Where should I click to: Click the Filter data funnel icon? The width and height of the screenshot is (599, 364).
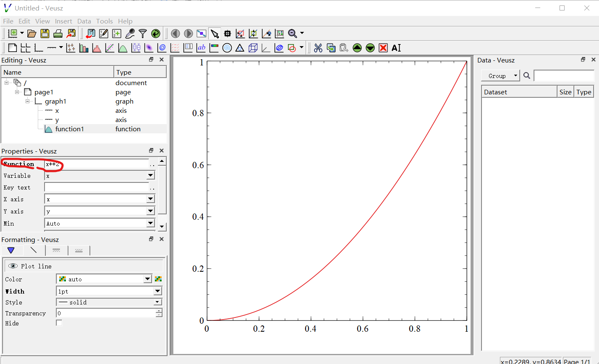click(143, 34)
